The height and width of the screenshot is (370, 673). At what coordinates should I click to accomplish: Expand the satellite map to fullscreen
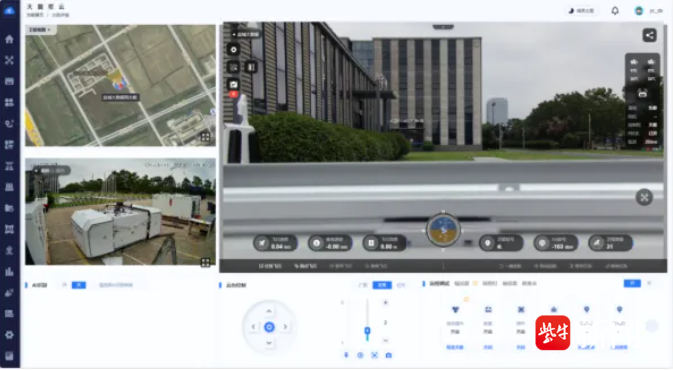click(205, 137)
